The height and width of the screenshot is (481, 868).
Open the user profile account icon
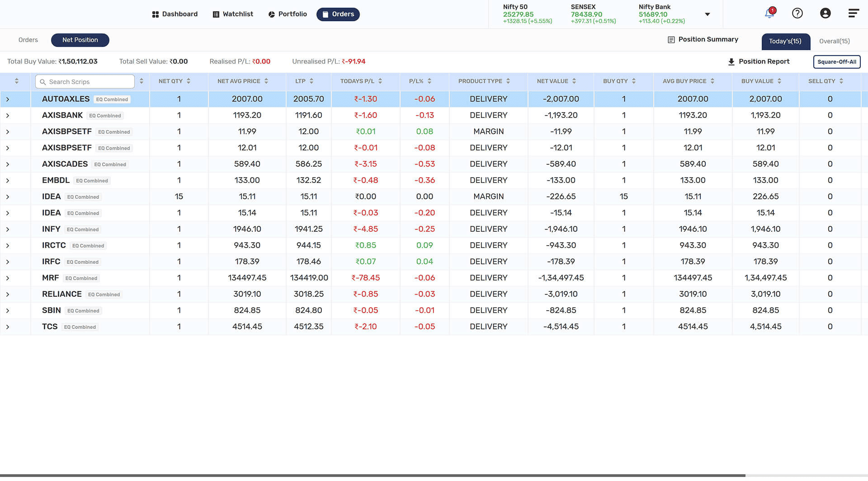826,13
